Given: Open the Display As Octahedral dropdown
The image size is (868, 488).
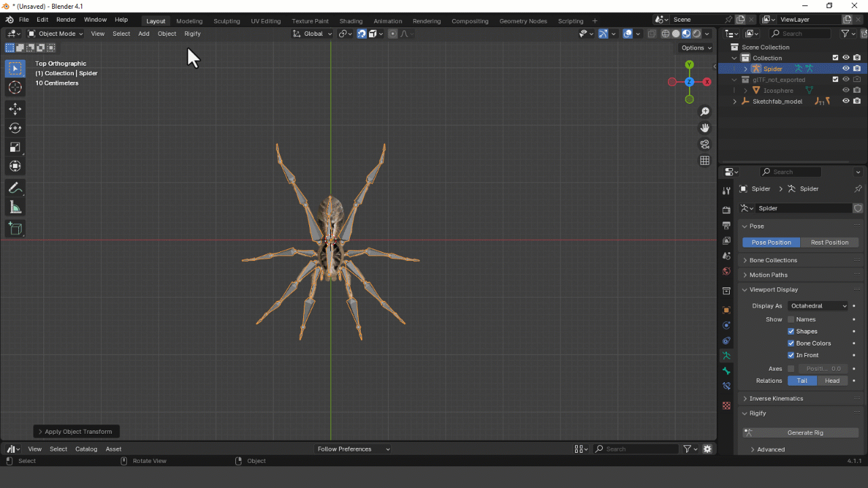Looking at the screenshot, I should [x=818, y=306].
